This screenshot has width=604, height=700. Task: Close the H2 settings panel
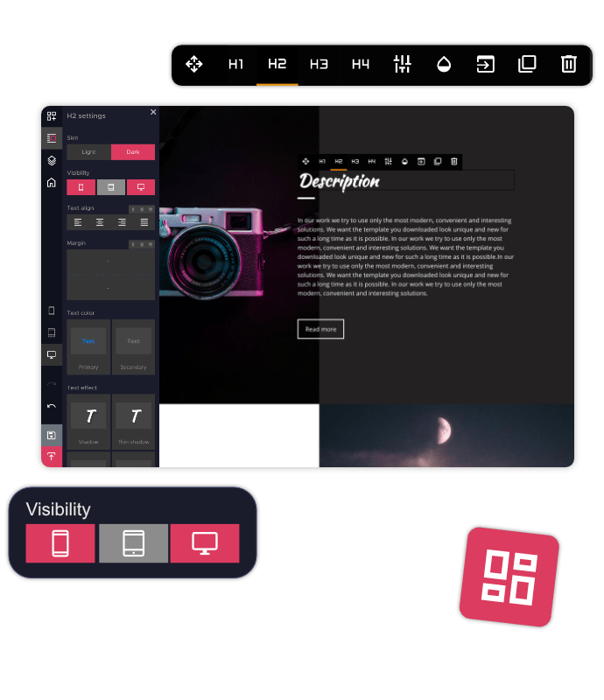pyautogui.click(x=153, y=112)
